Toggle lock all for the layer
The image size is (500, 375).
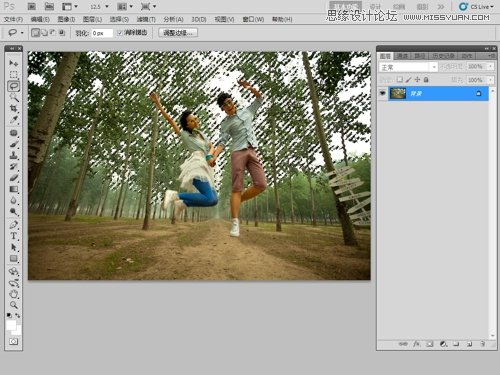click(426, 80)
